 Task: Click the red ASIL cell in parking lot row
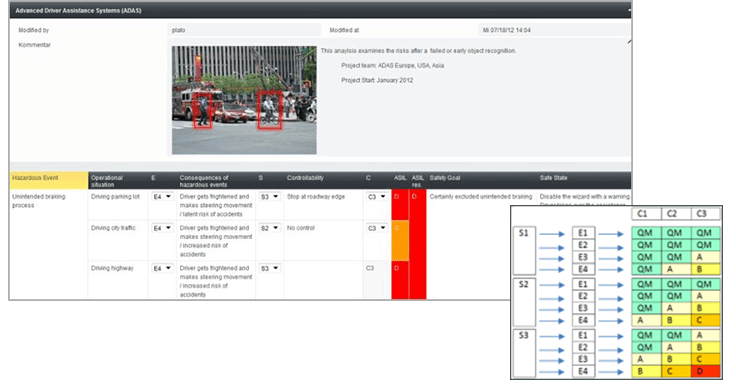(400, 205)
